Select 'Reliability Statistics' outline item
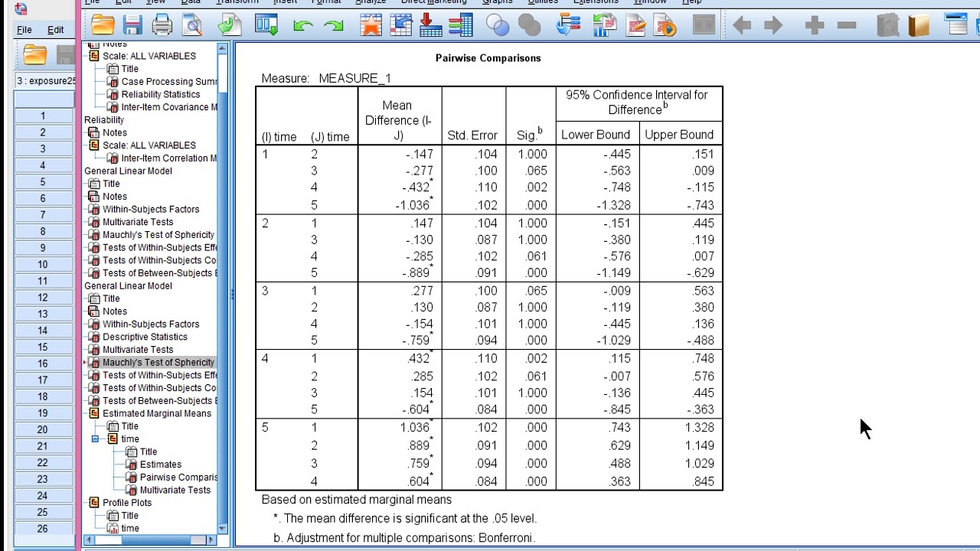 click(160, 94)
